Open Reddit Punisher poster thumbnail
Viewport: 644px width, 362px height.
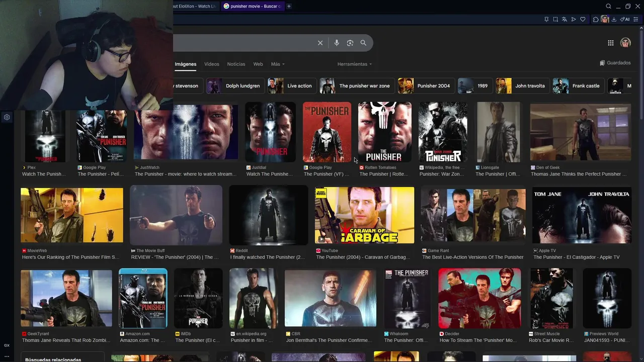(x=268, y=215)
